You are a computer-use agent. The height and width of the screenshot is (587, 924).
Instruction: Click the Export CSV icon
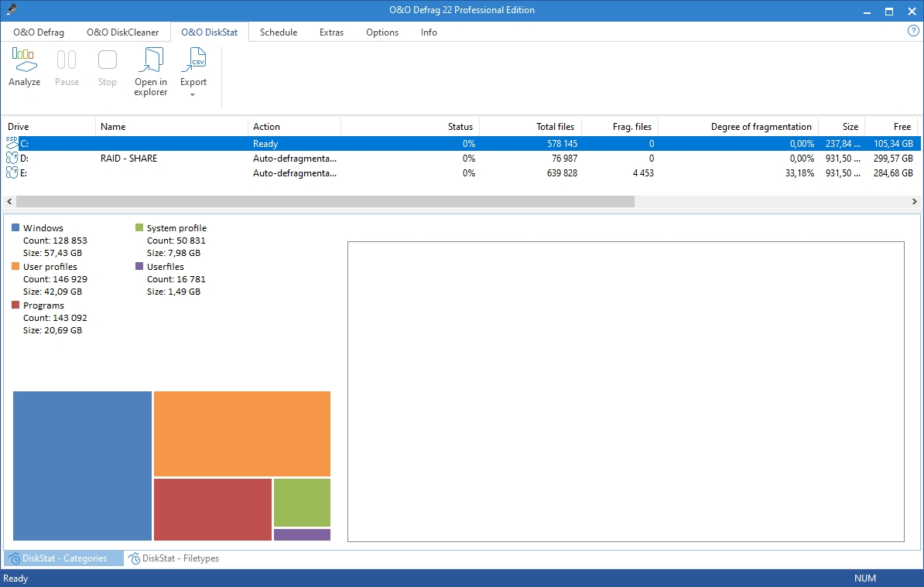(193, 60)
